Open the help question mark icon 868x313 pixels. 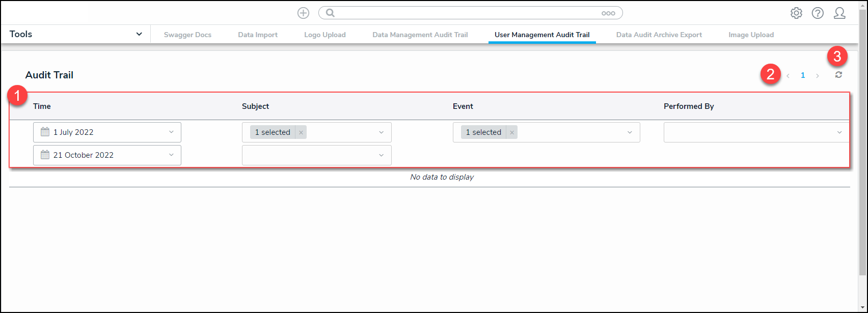818,13
